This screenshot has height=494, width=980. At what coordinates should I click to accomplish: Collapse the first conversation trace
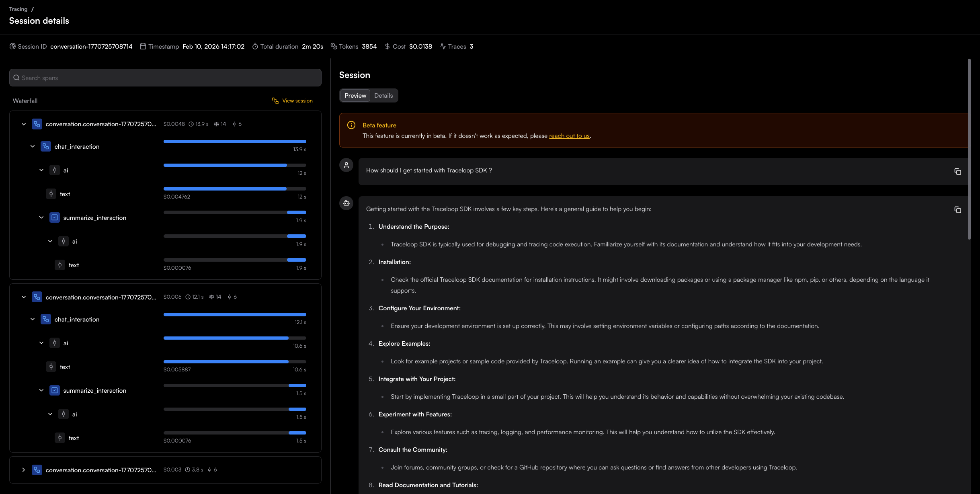[24, 124]
